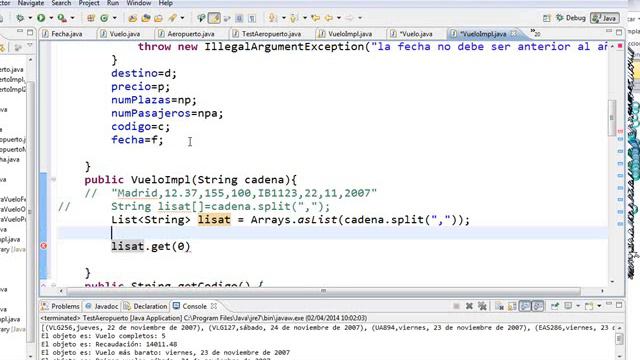The height and width of the screenshot is (360, 640).
Task: Open the Back history dropdown arrow
Action: [x=339, y=18]
